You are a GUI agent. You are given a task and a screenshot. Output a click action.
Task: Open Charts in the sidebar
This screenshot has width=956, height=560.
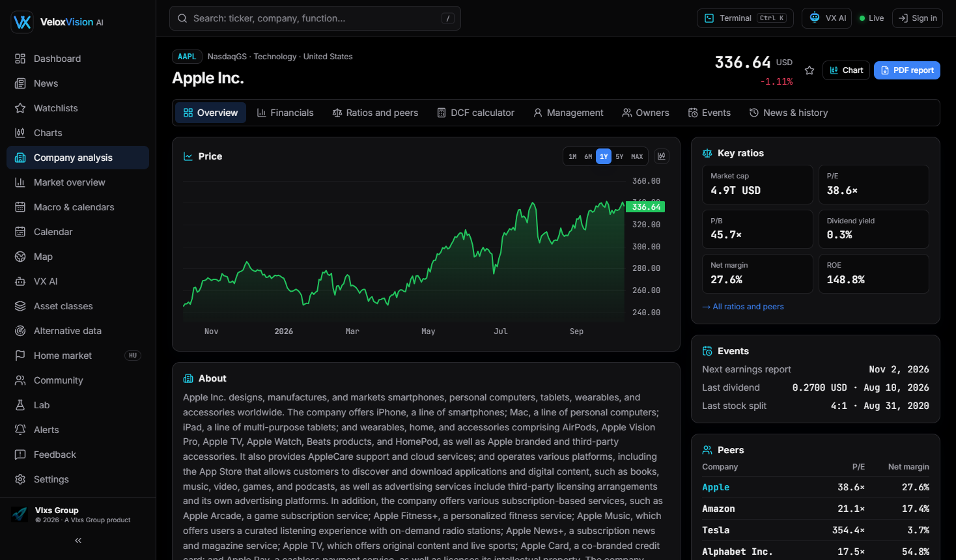coord(77,133)
